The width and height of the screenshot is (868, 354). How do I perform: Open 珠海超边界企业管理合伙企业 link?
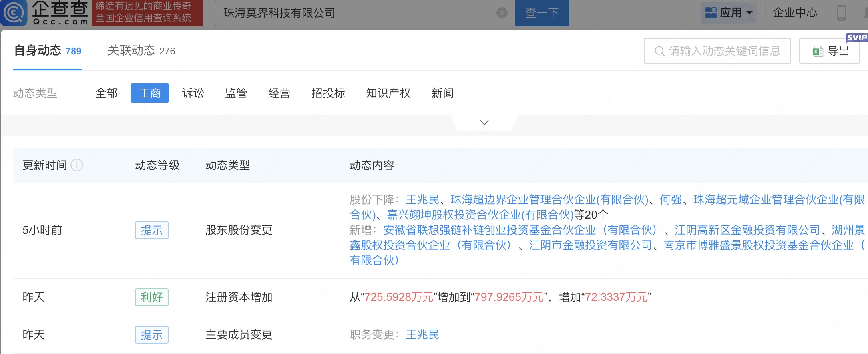click(549, 199)
